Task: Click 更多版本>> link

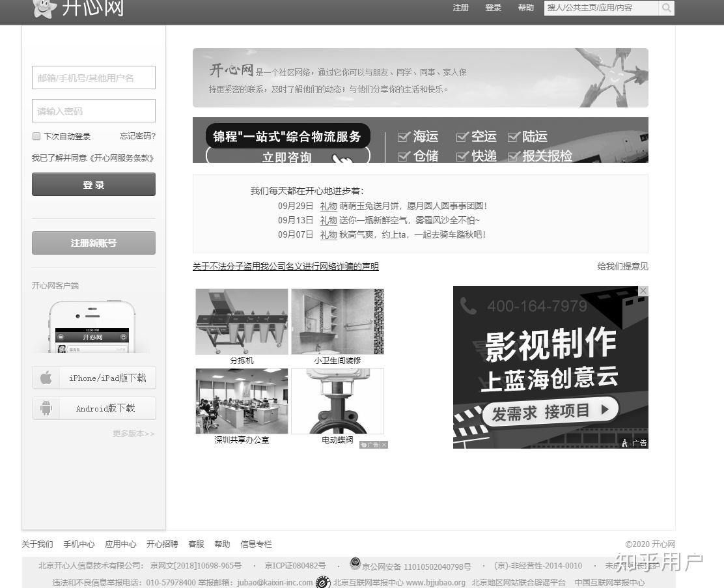Action: click(x=134, y=433)
